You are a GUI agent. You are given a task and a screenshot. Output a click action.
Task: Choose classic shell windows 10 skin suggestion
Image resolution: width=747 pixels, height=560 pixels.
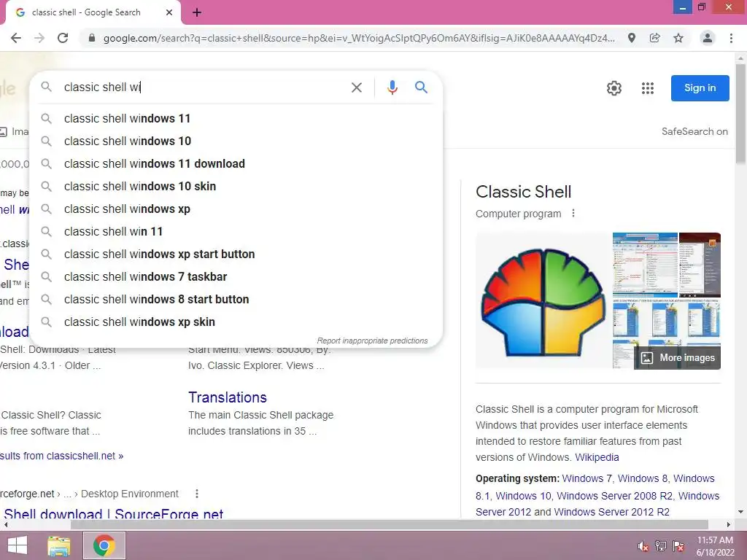click(x=236, y=186)
